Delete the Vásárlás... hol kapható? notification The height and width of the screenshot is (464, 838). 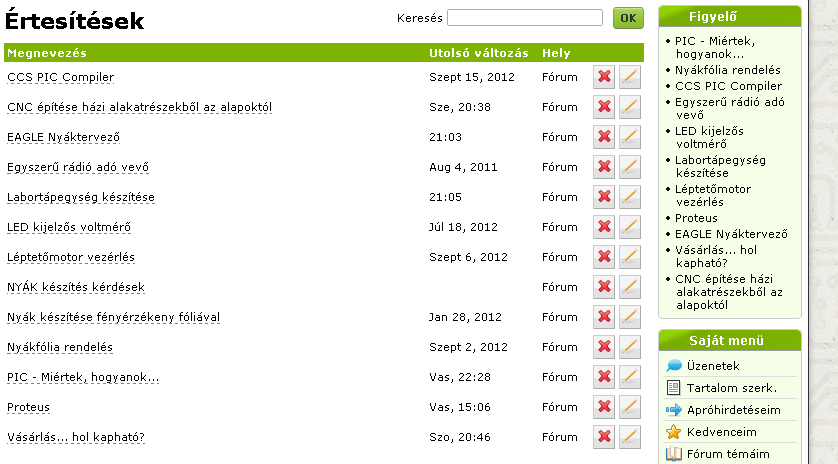pos(604,437)
